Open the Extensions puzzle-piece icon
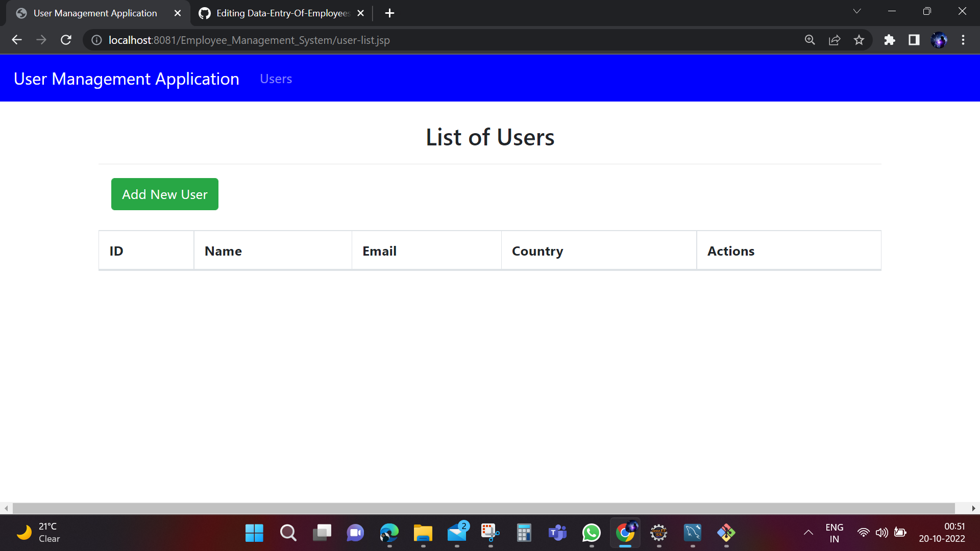The image size is (980, 551). (890, 40)
